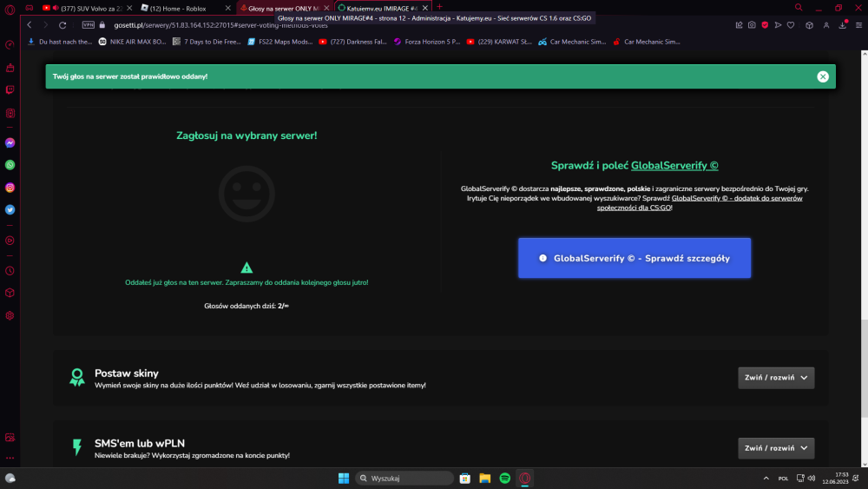Click the taskbar Wyszukaj search box
The height and width of the screenshot is (489, 868).
coord(404,478)
